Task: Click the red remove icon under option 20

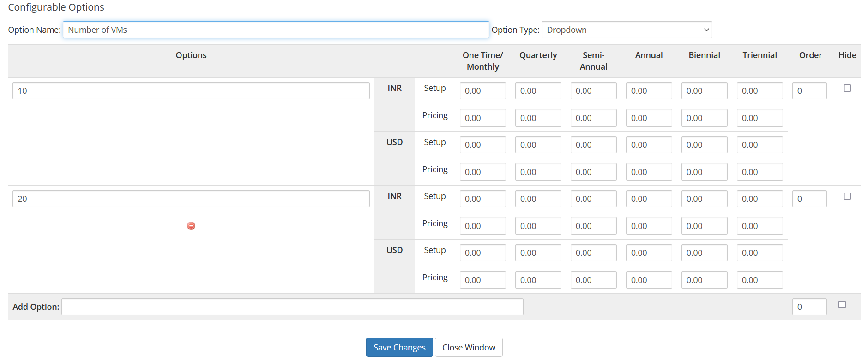Action: coord(191,226)
